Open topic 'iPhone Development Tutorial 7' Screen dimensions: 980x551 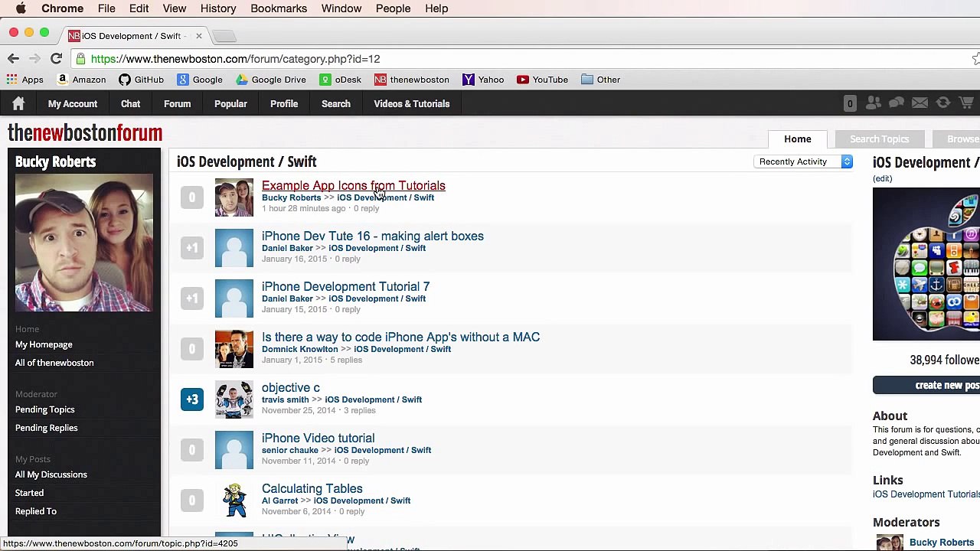click(x=346, y=286)
